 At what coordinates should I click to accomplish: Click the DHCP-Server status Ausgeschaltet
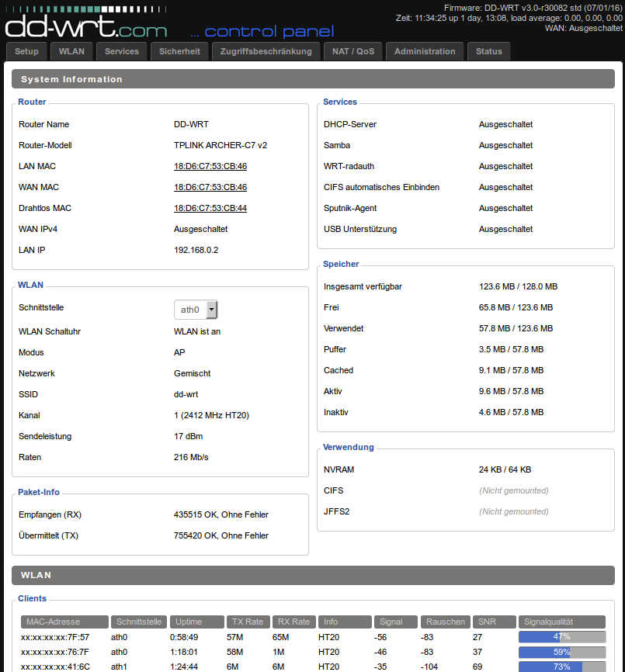(506, 124)
